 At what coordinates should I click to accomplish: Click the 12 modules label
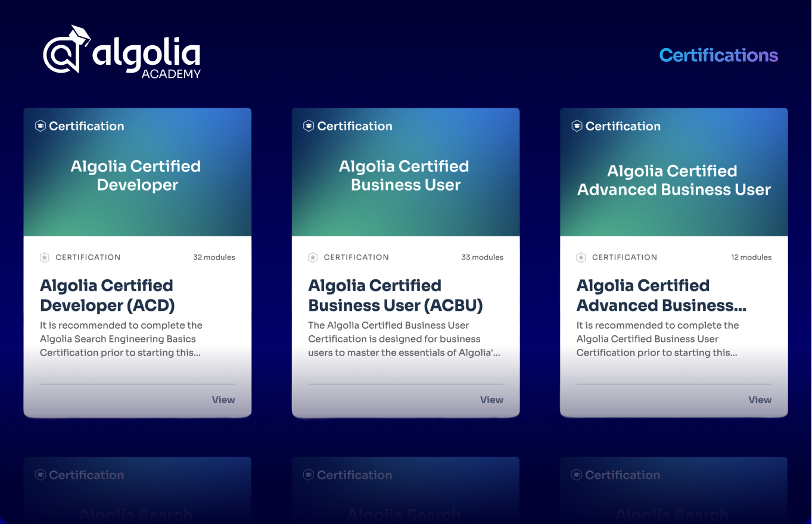coord(751,257)
